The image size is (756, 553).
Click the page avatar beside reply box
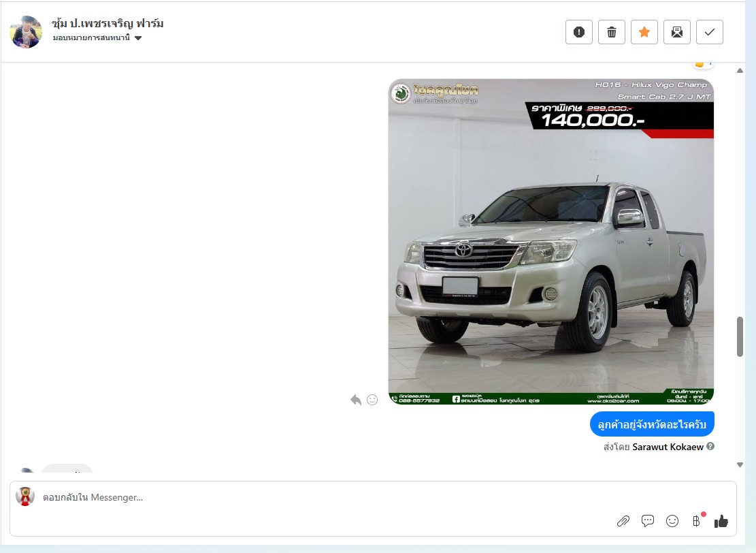pos(25,496)
